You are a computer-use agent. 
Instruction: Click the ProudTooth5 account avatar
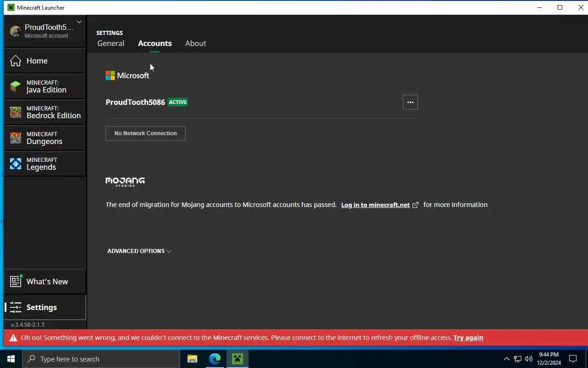click(x=16, y=31)
